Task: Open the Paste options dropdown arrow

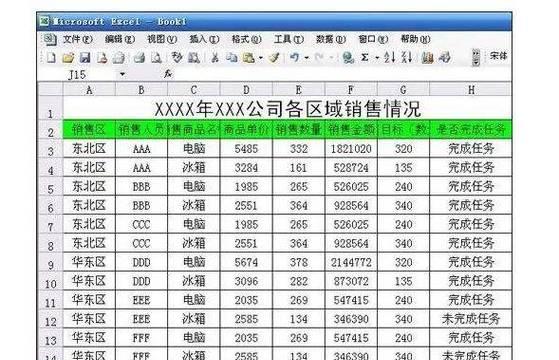Action: pyautogui.click(x=261, y=58)
